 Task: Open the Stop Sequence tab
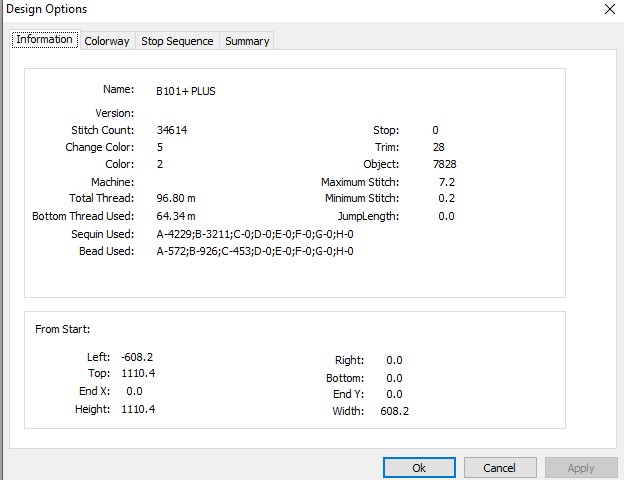coord(177,41)
